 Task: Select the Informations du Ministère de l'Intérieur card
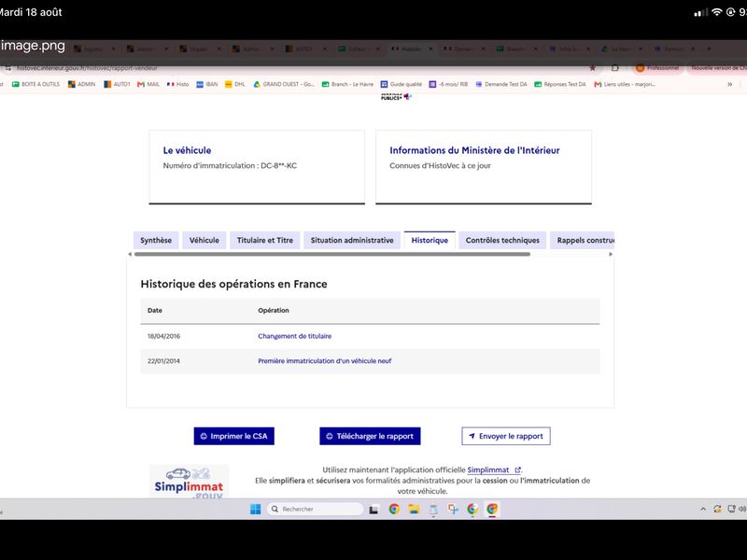484,167
